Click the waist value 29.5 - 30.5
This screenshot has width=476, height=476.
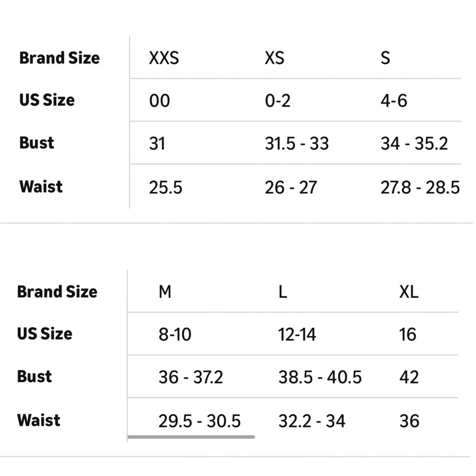tap(199, 421)
